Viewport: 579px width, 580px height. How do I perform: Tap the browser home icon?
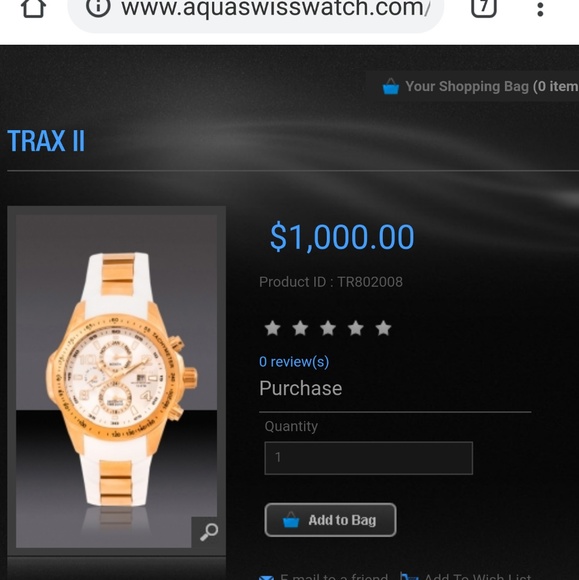point(34,8)
